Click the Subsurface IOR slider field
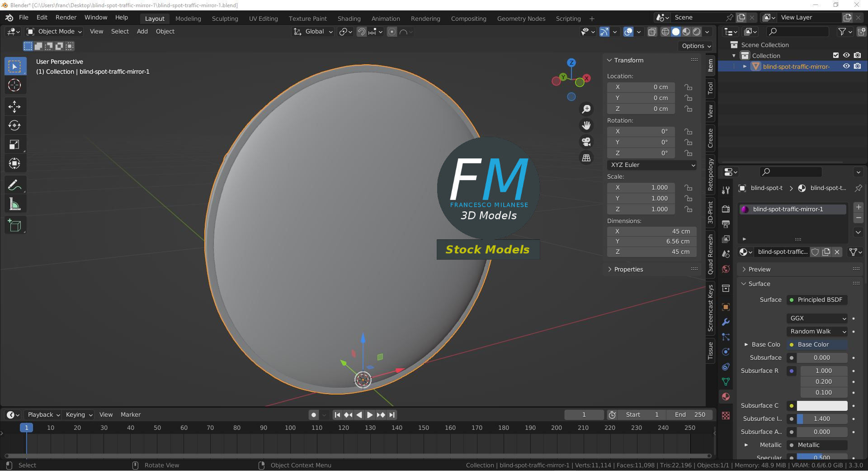 pyautogui.click(x=822, y=419)
